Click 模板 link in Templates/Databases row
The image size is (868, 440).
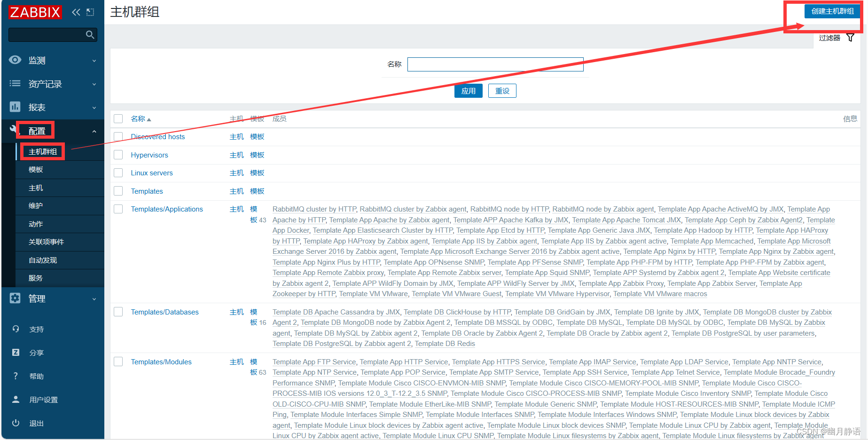click(x=254, y=317)
